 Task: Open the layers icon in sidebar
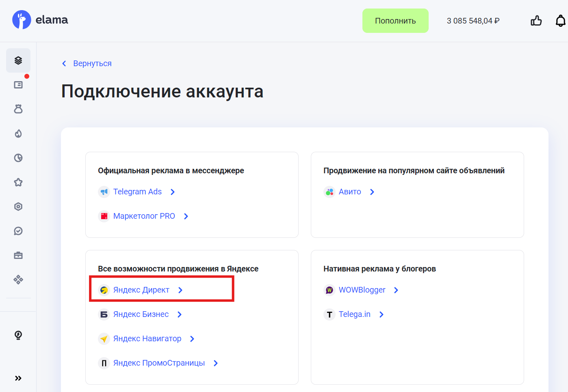click(x=18, y=60)
